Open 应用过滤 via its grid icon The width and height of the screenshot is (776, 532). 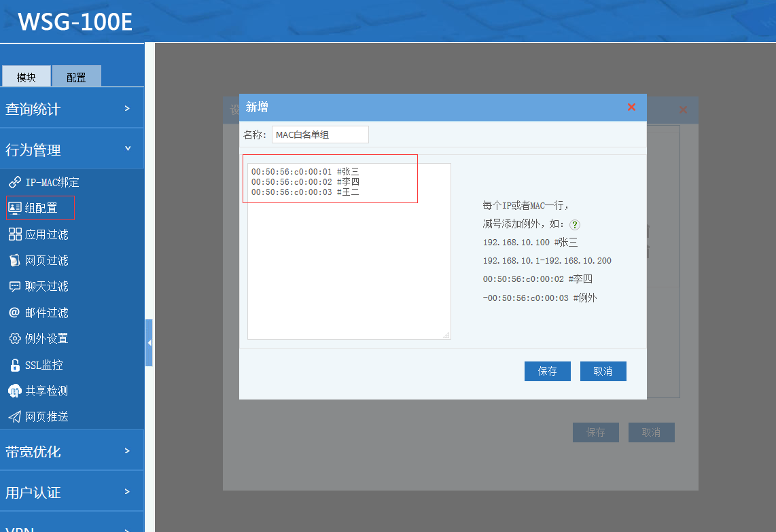point(14,234)
